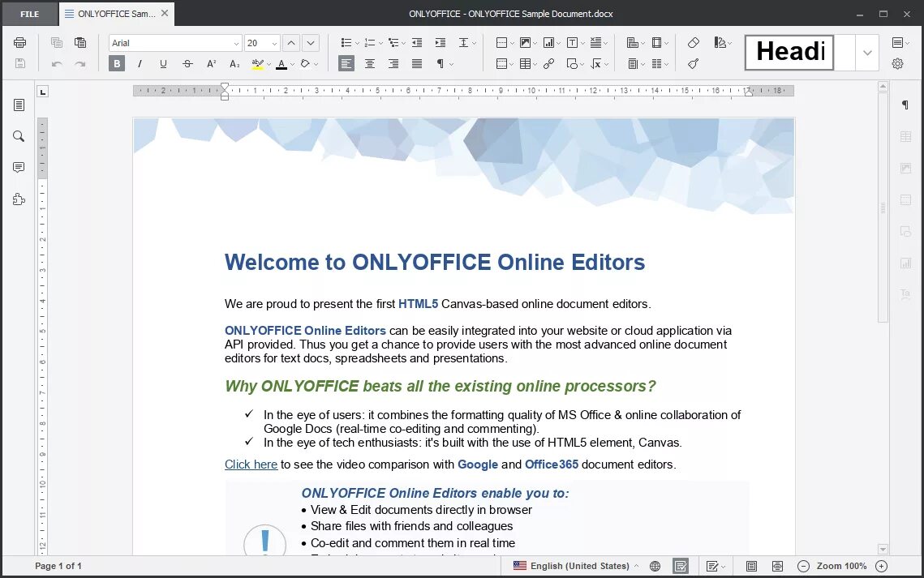Click English (United States) language selector

(578, 566)
